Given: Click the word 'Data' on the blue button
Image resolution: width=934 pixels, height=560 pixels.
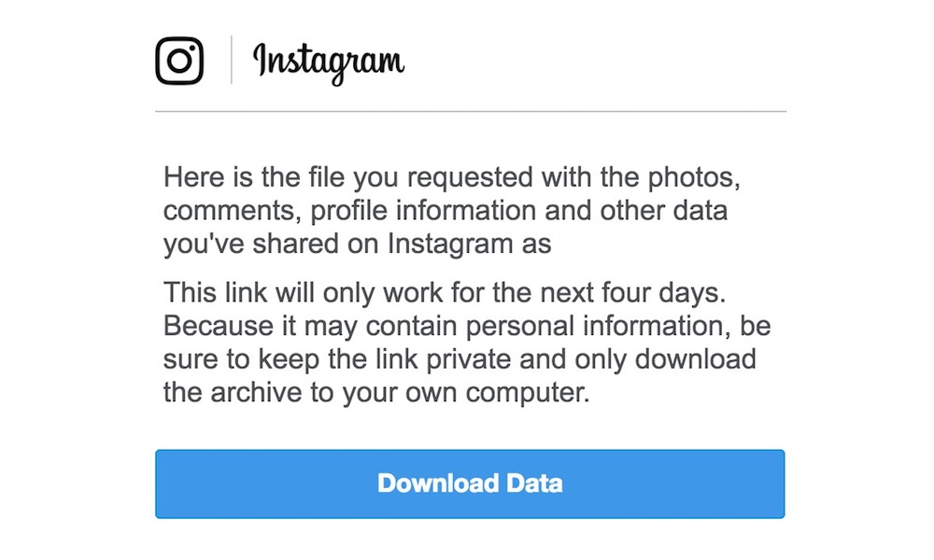Looking at the screenshot, I should coord(534,483).
